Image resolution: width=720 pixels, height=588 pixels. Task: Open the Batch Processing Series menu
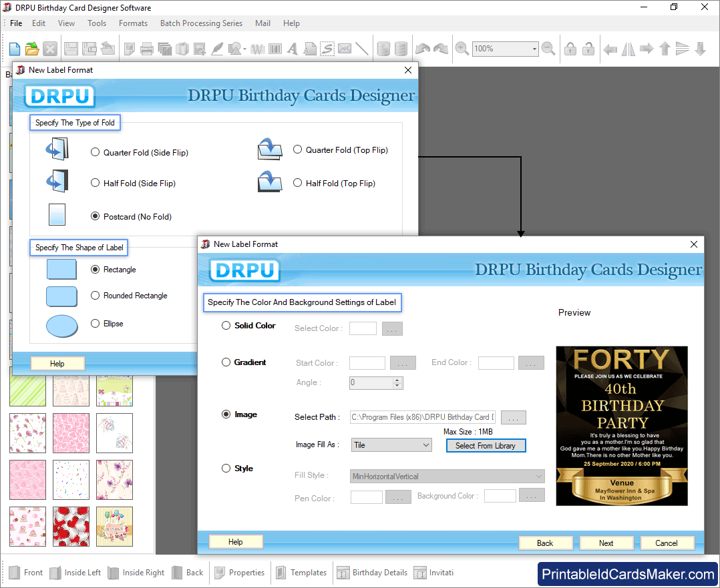tap(201, 23)
